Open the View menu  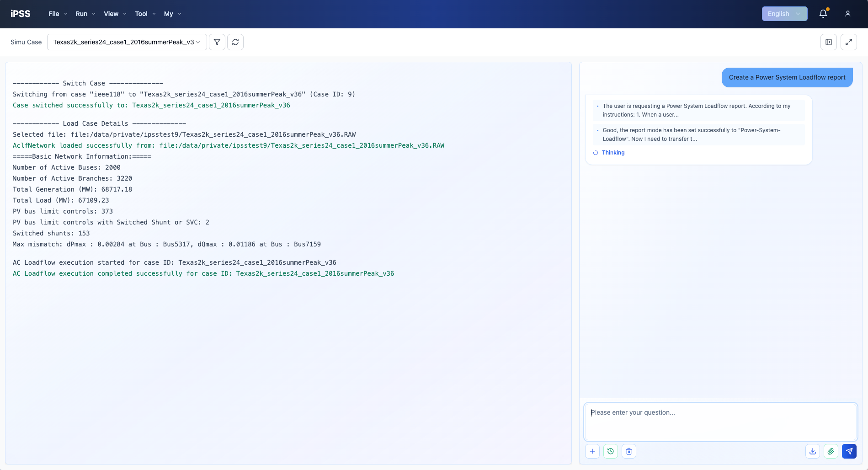115,14
